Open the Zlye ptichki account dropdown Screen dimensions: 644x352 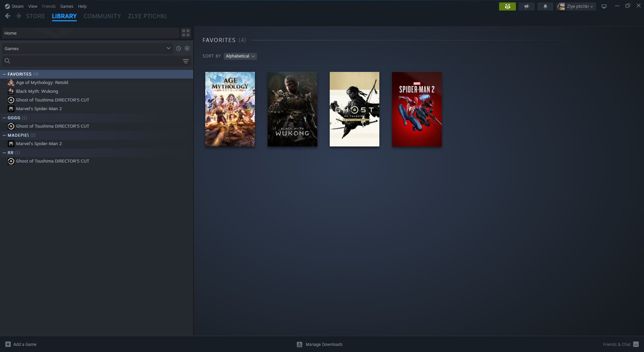tap(580, 6)
